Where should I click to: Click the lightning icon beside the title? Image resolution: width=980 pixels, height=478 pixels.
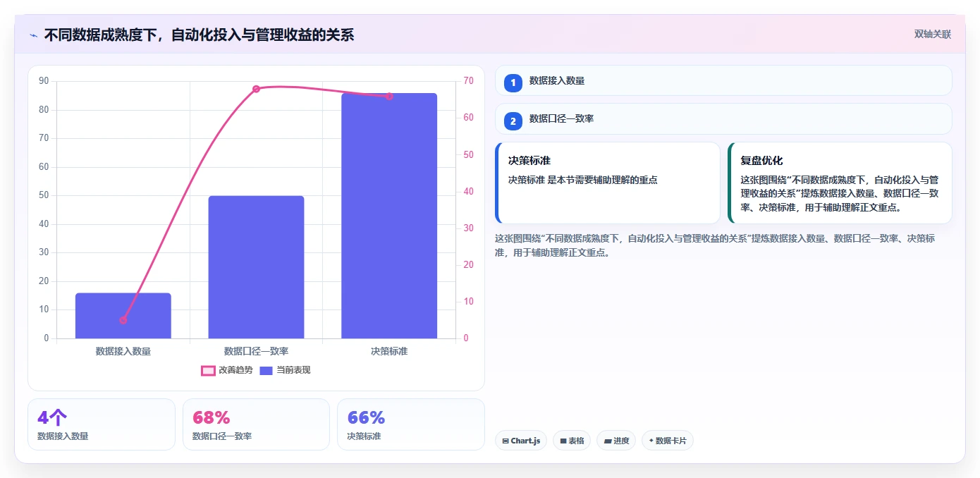click(x=33, y=35)
